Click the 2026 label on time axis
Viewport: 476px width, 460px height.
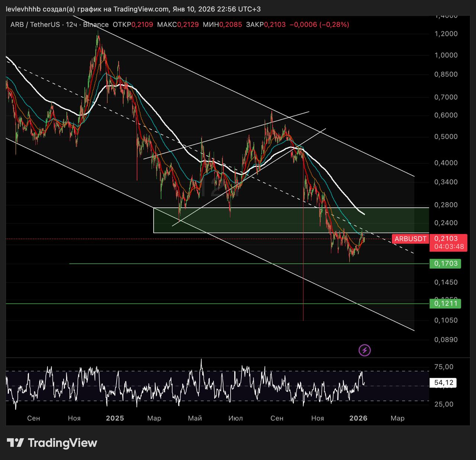358,418
